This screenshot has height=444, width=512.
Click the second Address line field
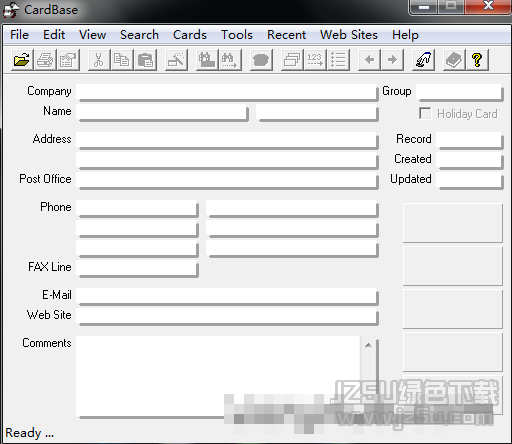coord(227,160)
